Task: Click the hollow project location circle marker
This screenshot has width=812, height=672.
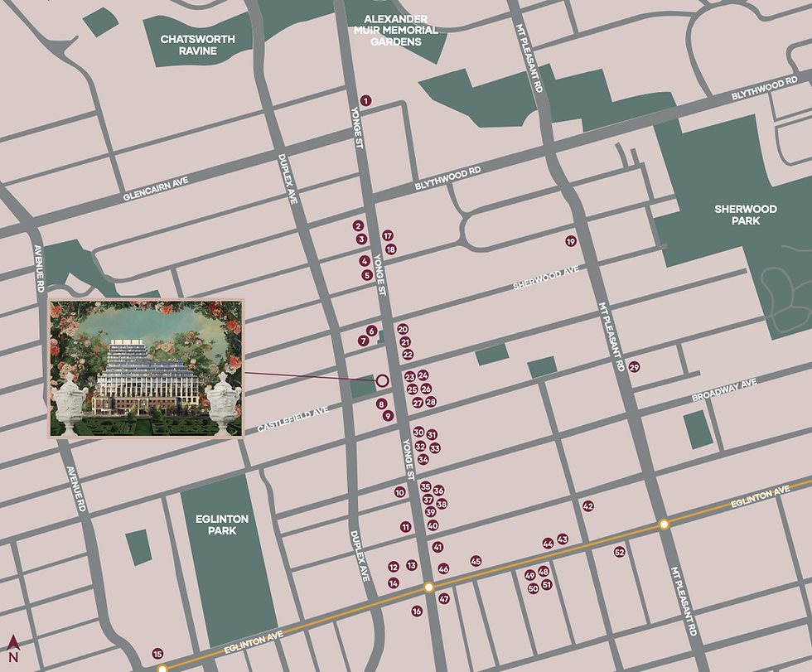Action: click(382, 381)
